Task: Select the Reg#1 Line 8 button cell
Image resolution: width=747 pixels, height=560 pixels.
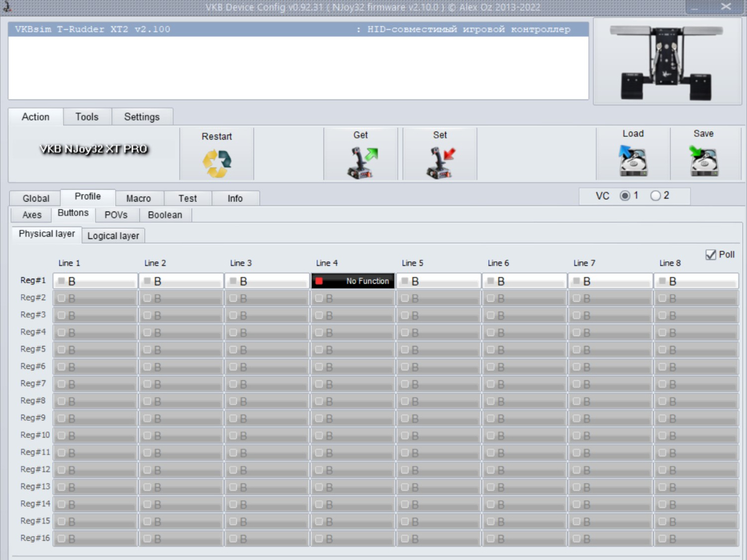Action: [696, 281]
